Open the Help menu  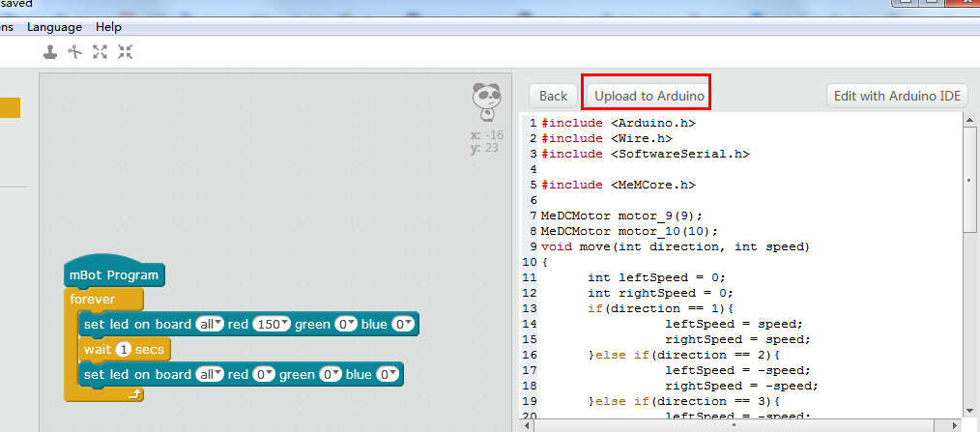click(x=109, y=27)
